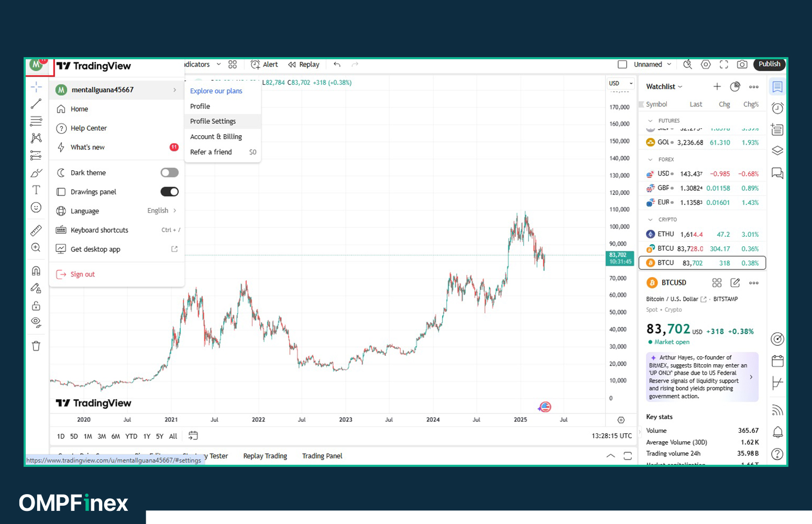Open Home from the user menu
Image resolution: width=812 pixels, height=524 pixels.
(x=117, y=109)
